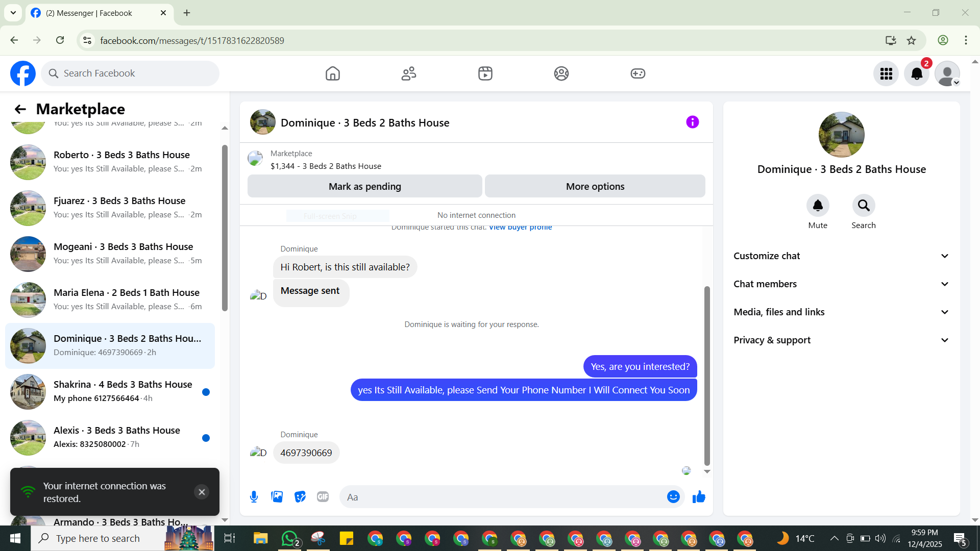The width and height of the screenshot is (980, 551).
Task: Expand Customize chat section
Action: coord(841,256)
